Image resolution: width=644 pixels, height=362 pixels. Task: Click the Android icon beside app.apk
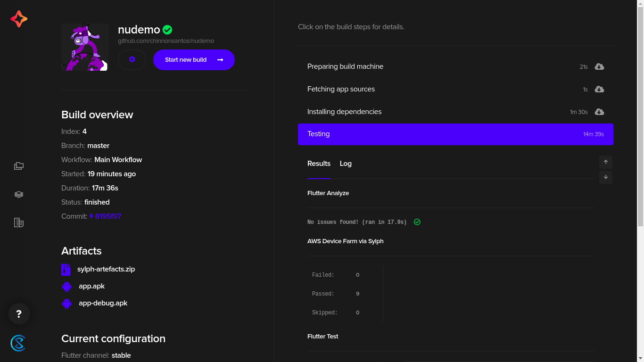pyautogui.click(x=66, y=286)
